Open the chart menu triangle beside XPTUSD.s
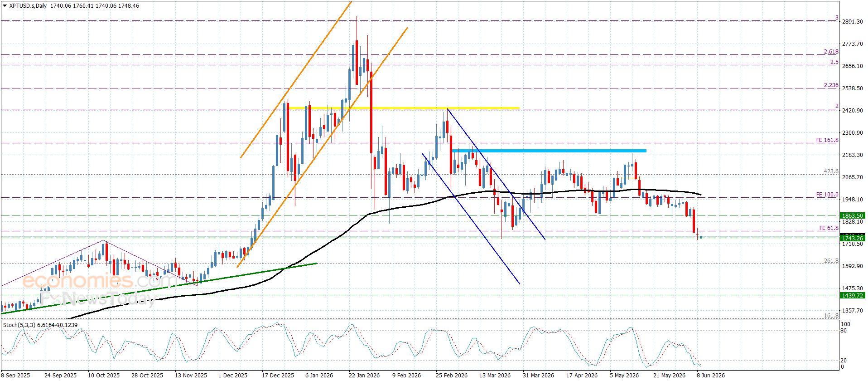868x381 pixels. point(5,6)
